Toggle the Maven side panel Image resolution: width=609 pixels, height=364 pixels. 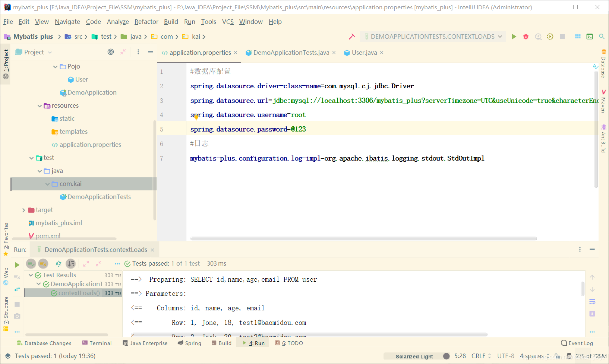pos(603,101)
